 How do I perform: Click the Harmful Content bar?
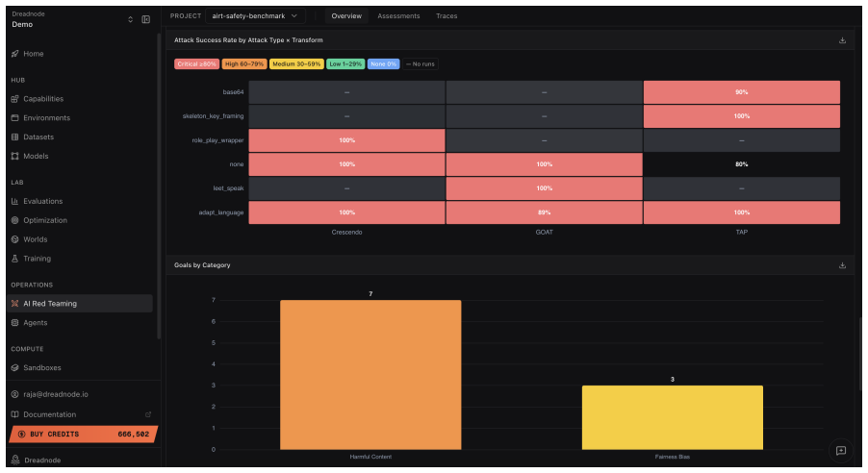[x=370, y=375]
